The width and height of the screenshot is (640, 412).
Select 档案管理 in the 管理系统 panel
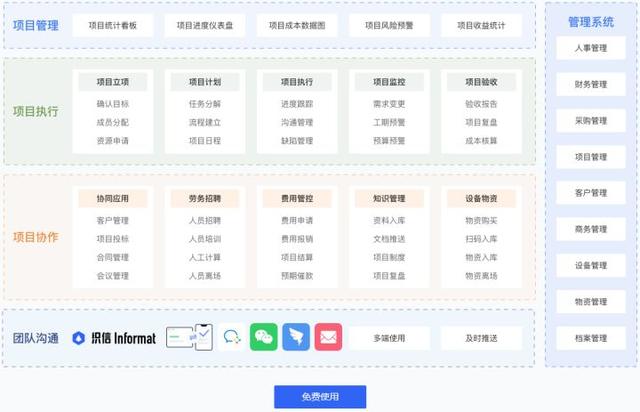point(591,338)
